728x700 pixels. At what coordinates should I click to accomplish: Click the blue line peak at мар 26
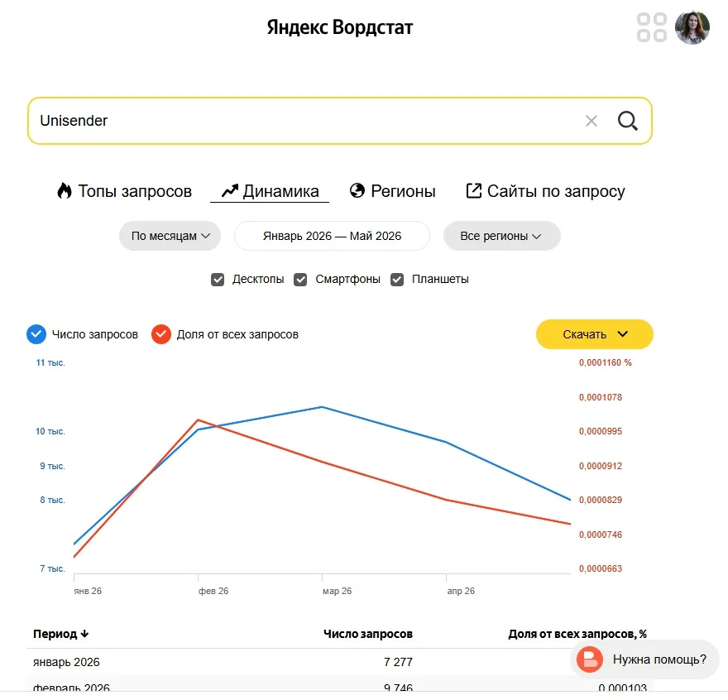coord(322,407)
